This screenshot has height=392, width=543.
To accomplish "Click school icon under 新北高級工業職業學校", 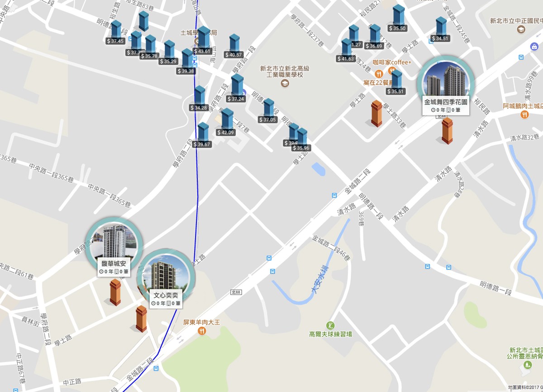I will coord(284,84).
